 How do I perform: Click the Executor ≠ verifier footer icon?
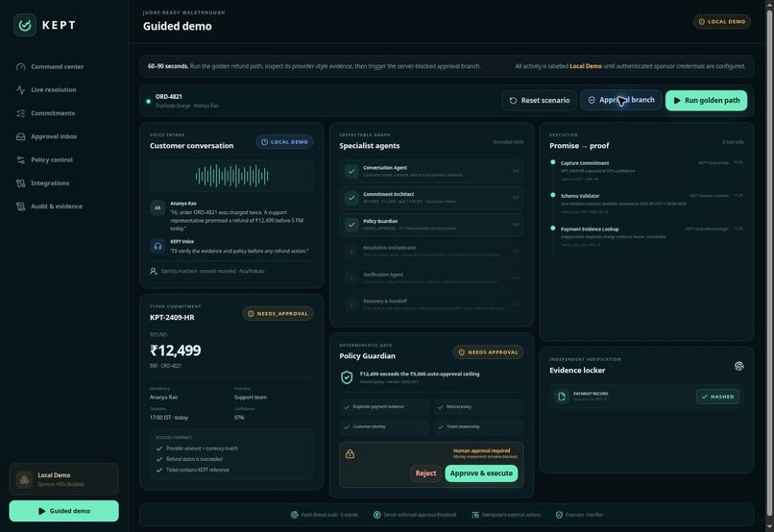559,515
